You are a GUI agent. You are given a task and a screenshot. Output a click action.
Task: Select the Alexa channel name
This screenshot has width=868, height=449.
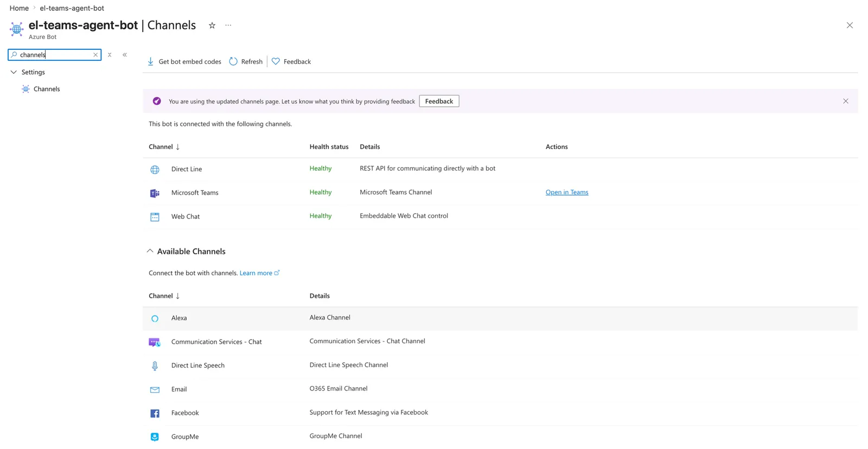179,318
